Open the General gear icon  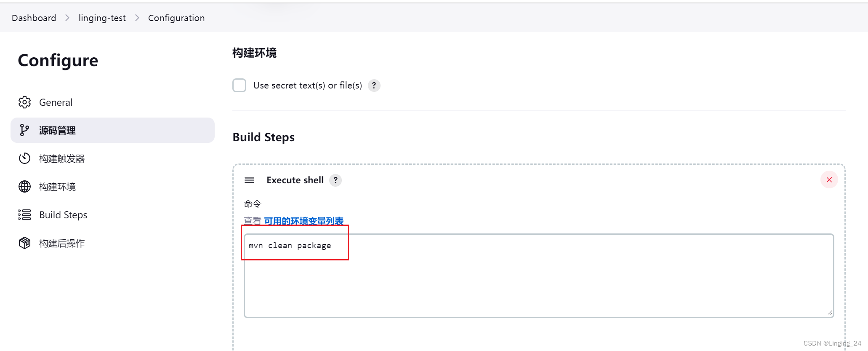(24, 102)
